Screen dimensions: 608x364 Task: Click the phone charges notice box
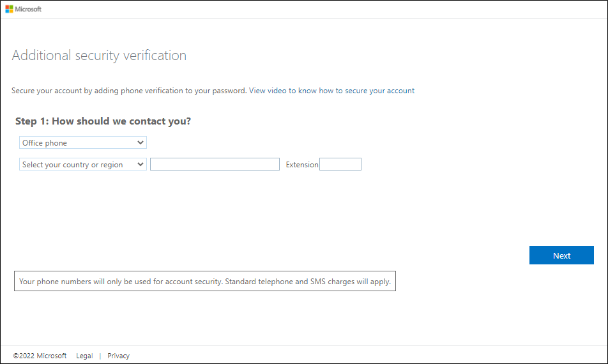(205, 281)
